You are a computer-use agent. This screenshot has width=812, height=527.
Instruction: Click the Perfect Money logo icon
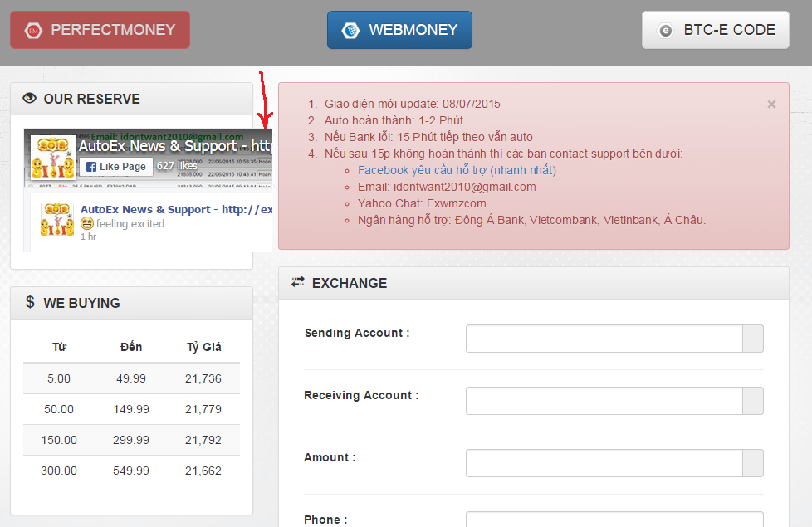34,31
